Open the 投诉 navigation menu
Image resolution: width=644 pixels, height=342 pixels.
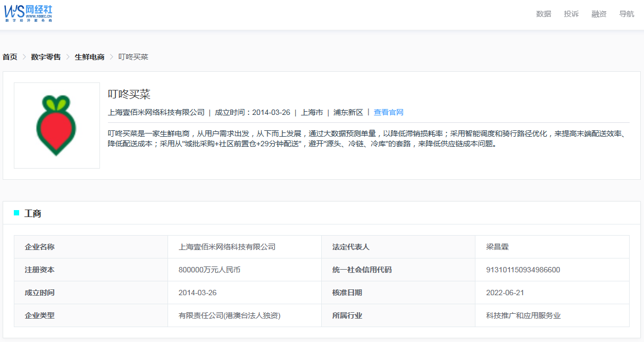click(x=571, y=14)
